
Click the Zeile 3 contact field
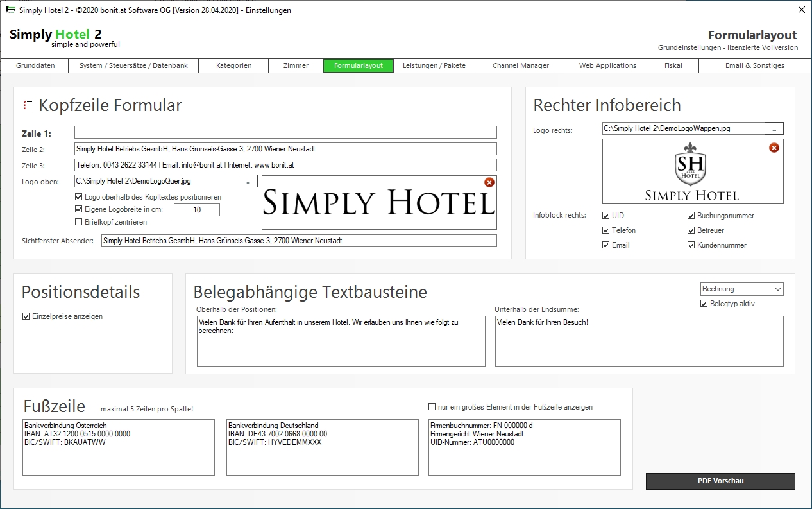pos(285,165)
